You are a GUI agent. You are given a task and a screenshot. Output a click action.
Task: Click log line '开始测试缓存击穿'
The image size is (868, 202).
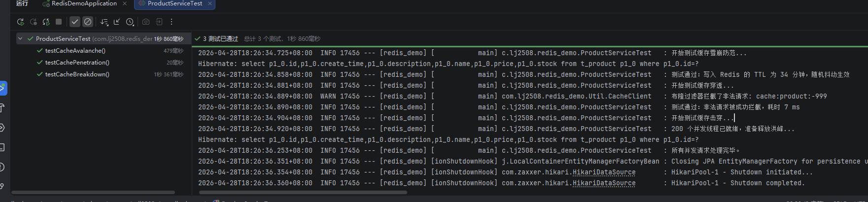466,118
